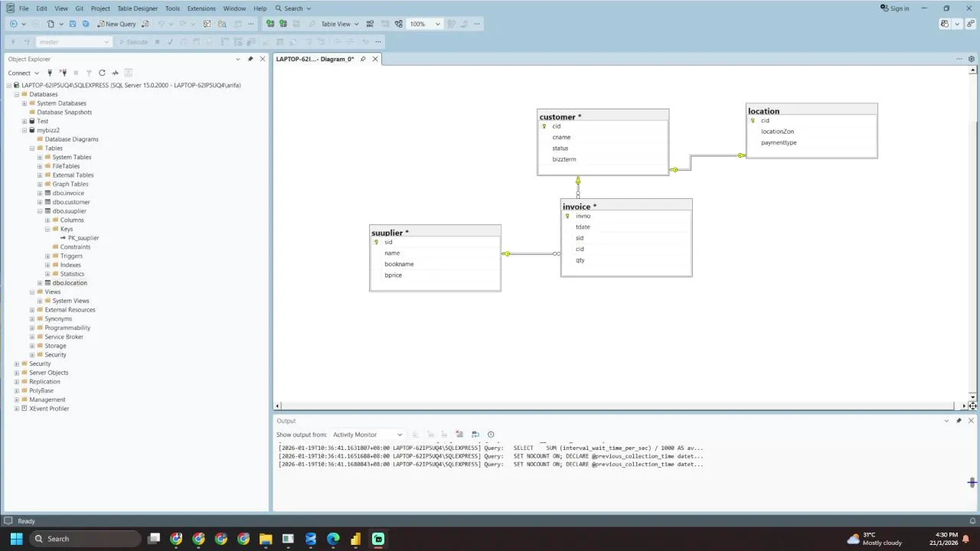This screenshot has height=551, width=980.
Task: Toggle auto hide pin on Object Explorer
Action: pyautogui.click(x=250, y=59)
